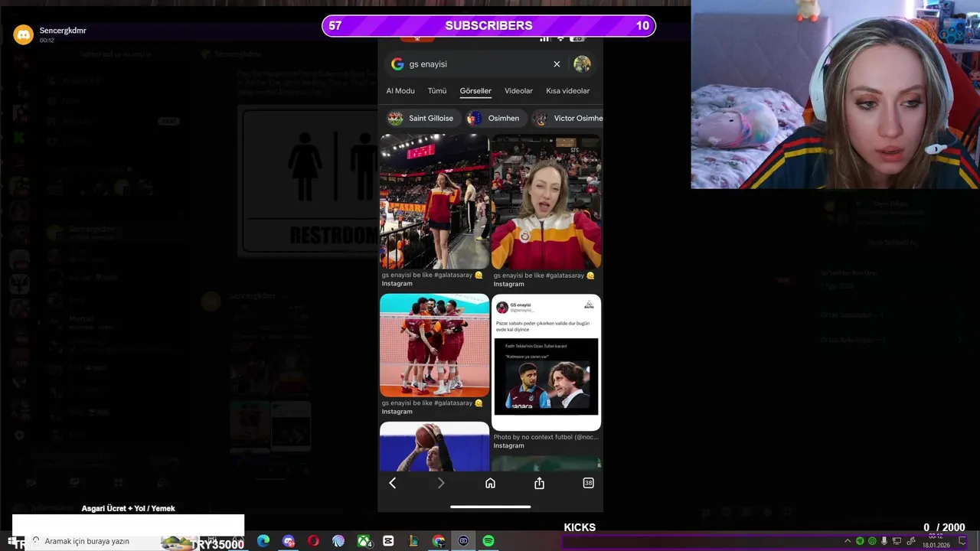Edit the 'gs enayisi' search field
The width and height of the screenshot is (980, 551).
(476, 64)
